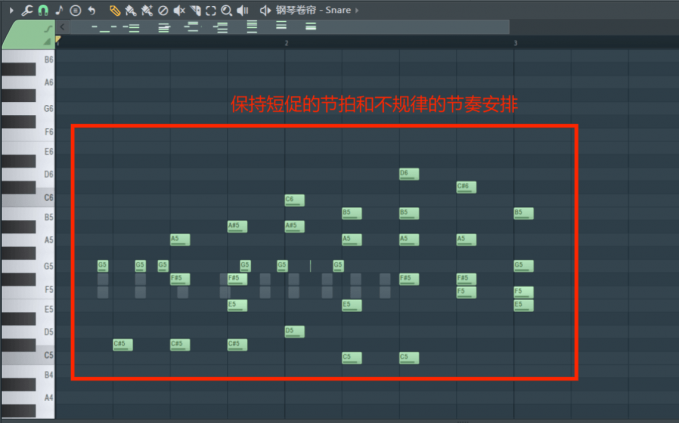Select the C#6 note in the grid
Image resolution: width=679 pixels, height=423 pixels.
coord(466,187)
